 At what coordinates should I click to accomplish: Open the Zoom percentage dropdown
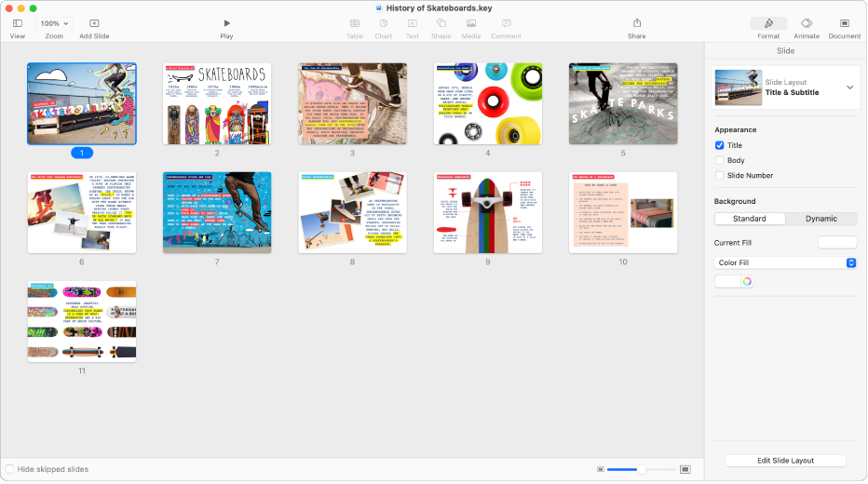point(54,23)
